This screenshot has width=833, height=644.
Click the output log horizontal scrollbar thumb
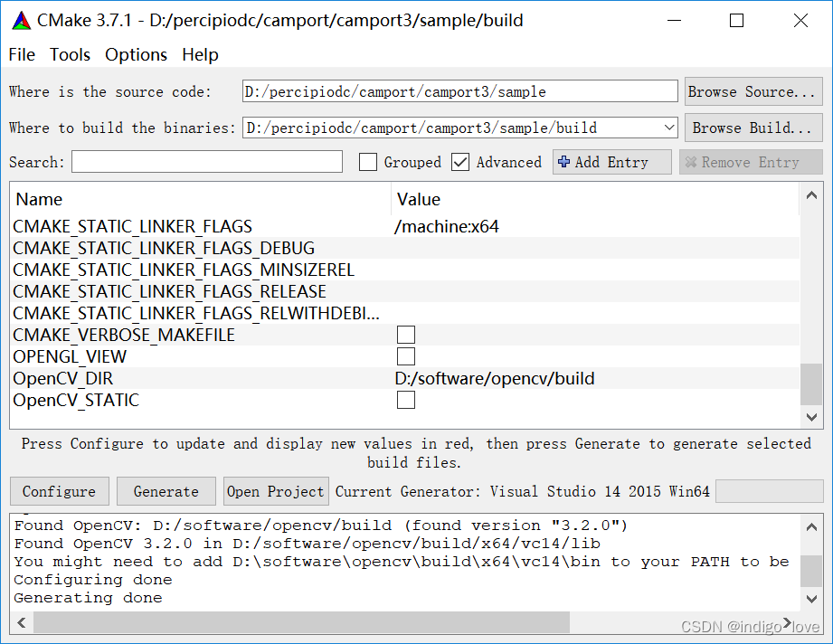point(302,622)
